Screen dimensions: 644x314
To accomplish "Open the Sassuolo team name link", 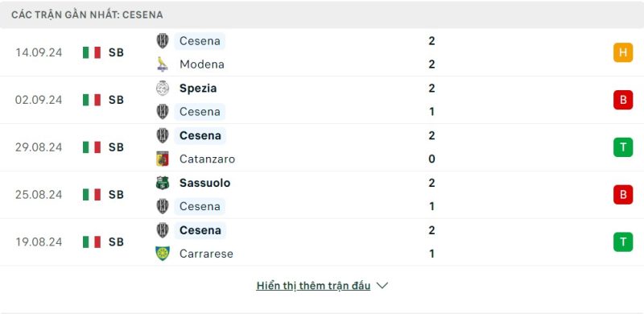I will 204,183.
